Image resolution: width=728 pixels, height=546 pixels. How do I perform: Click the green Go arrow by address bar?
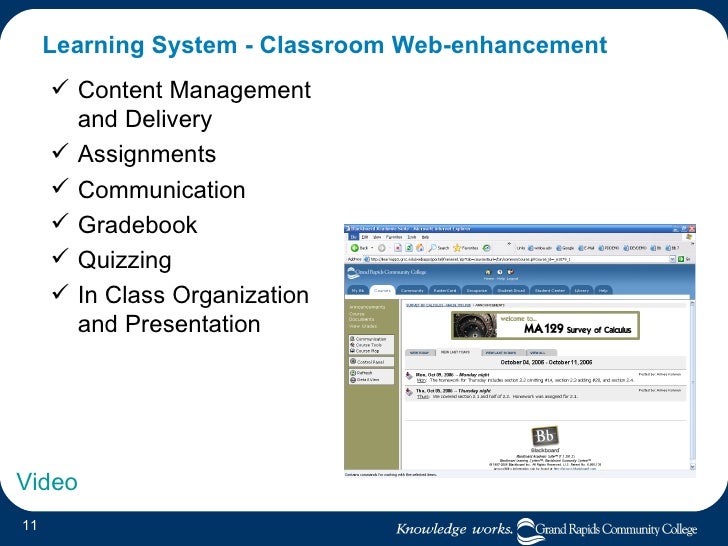[681, 259]
